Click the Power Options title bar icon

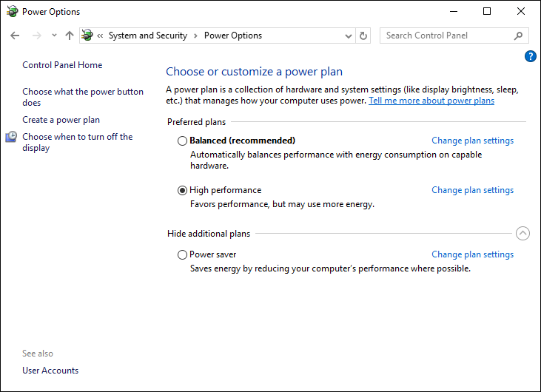(x=12, y=11)
